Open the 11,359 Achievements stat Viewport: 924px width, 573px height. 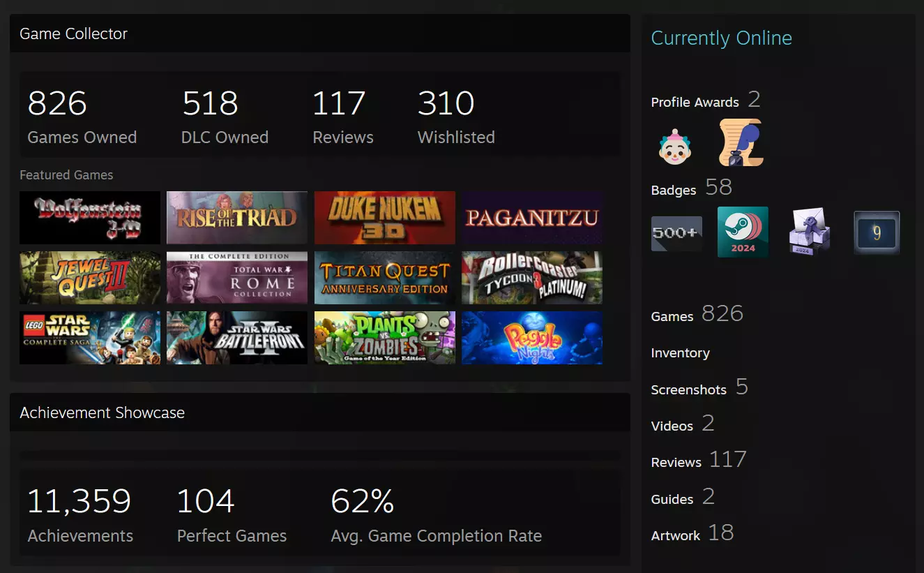(x=79, y=515)
